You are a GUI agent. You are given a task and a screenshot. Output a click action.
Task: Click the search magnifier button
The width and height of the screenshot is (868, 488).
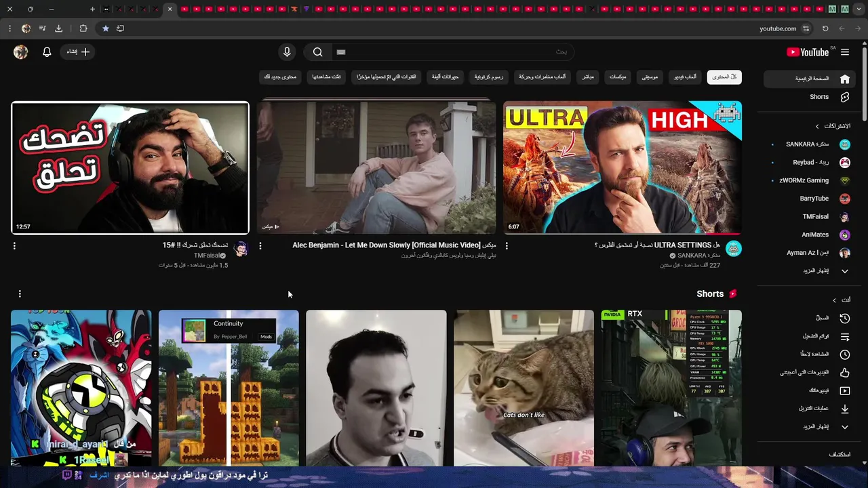(317, 52)
